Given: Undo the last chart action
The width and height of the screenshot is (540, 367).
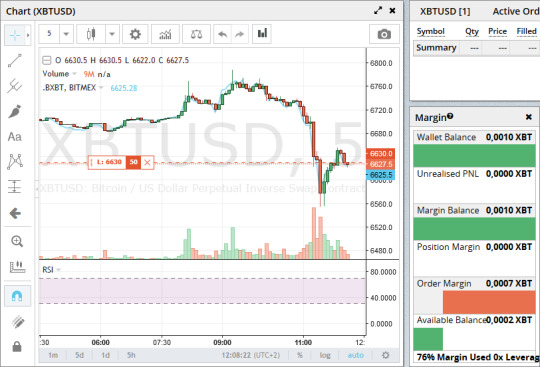Looking at the screenshot, I should [222, 34].
